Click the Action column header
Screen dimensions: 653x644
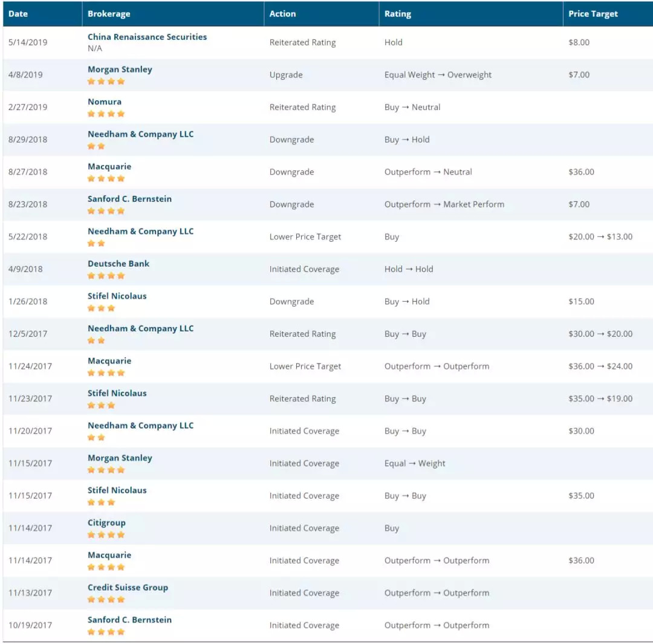pyautogui.click(x=283, y=14)
